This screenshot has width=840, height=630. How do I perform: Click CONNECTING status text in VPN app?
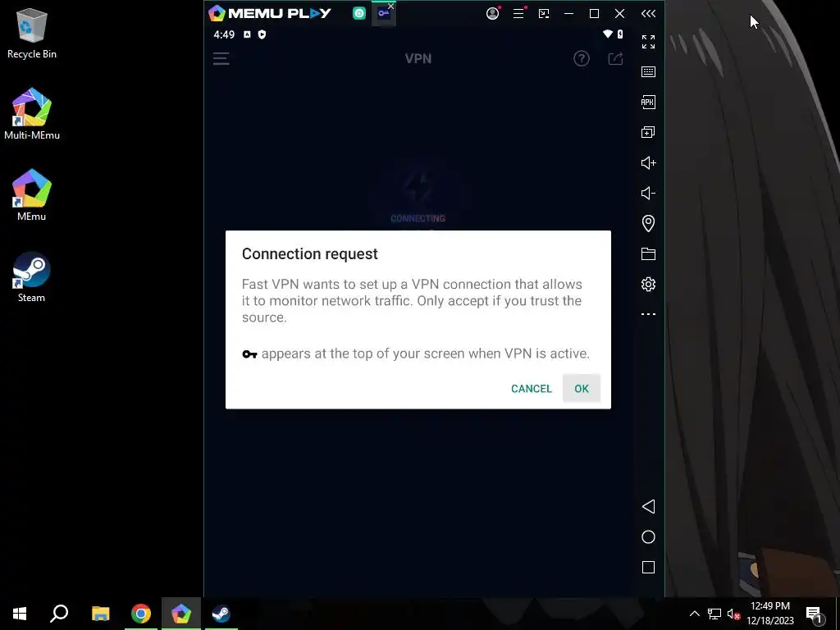(418, 218)
